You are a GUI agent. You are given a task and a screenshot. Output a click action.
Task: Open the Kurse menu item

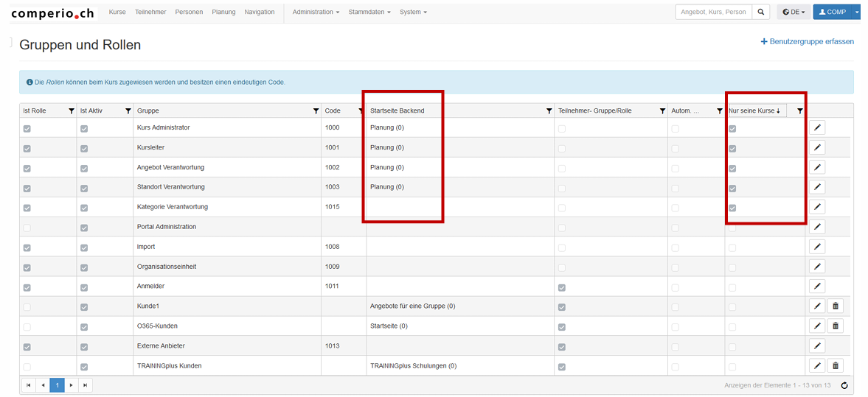pos(117,12)
